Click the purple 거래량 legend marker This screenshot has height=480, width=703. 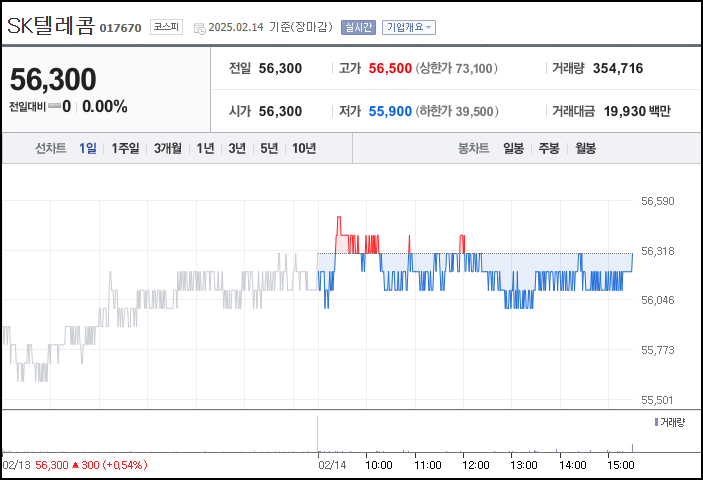click(656, 422)
